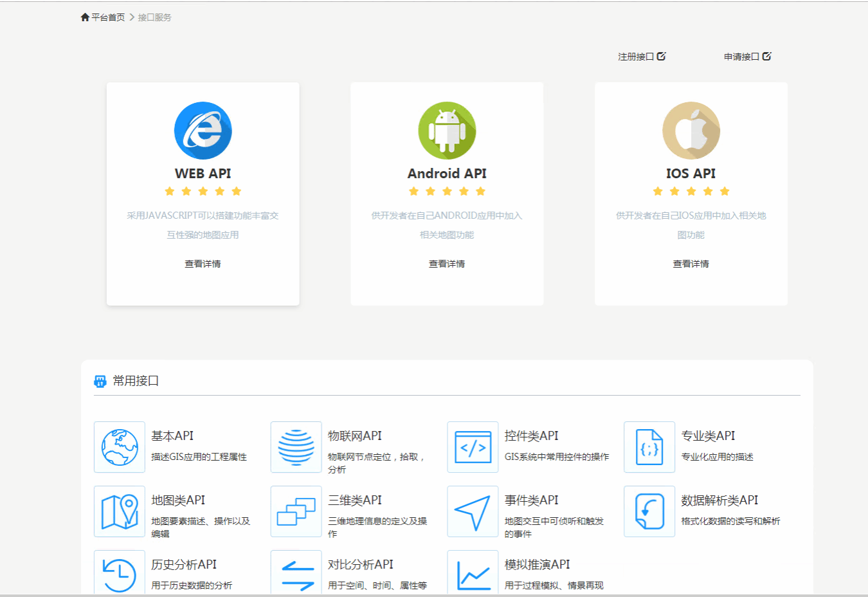Open the 模拟推演API link
Image resolution: width=868 pixels, height=597 pixels.
[x=538, y=565]
